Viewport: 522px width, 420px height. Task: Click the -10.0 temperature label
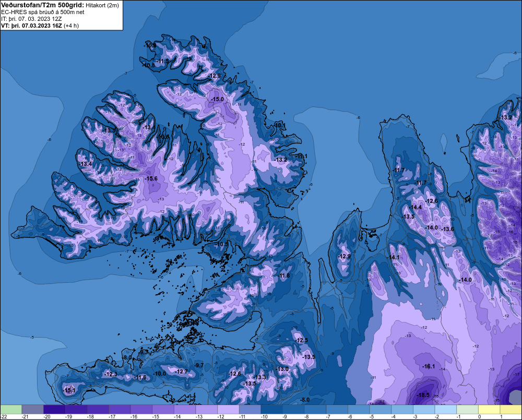click(x=159, y=374)
